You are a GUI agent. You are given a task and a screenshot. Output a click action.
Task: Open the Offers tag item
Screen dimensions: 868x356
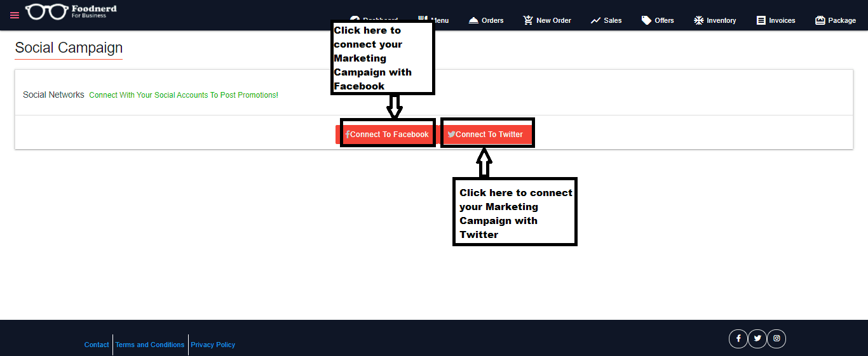(657, 20)
